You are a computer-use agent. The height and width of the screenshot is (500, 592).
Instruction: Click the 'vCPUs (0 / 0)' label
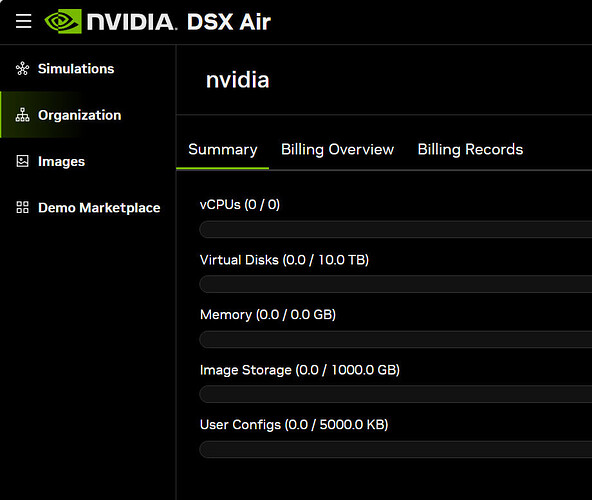tap(240, 205)
